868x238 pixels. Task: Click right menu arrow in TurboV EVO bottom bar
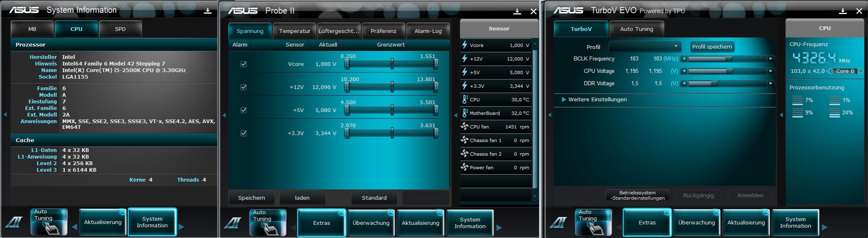(x=825, y=227)
